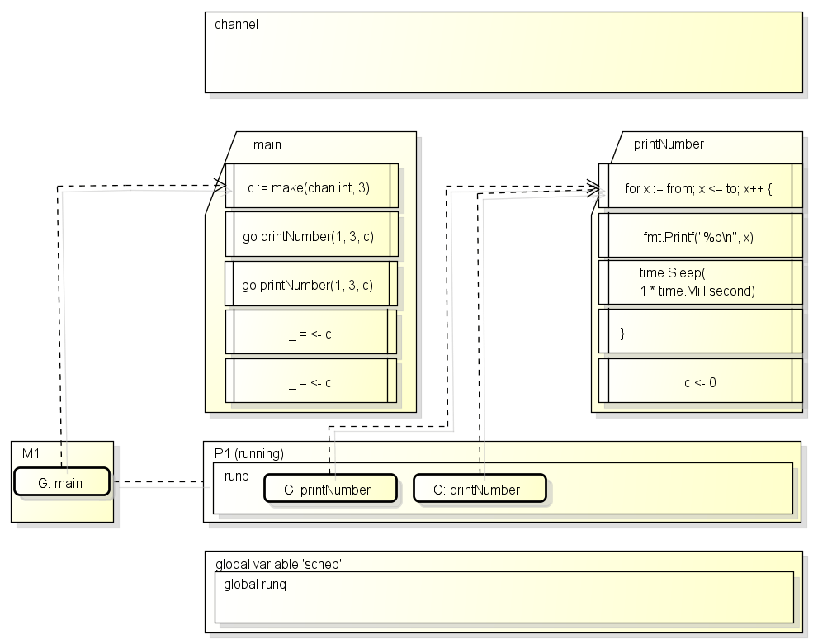Select the 'for x := from; x <= to; x++ {' box

point(701,186)
